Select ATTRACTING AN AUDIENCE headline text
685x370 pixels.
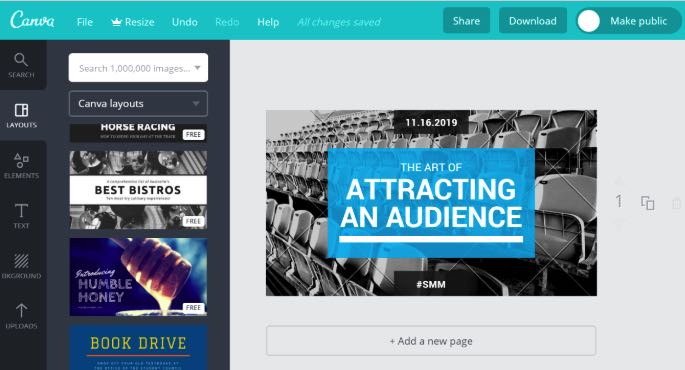[x=431, y=203]
